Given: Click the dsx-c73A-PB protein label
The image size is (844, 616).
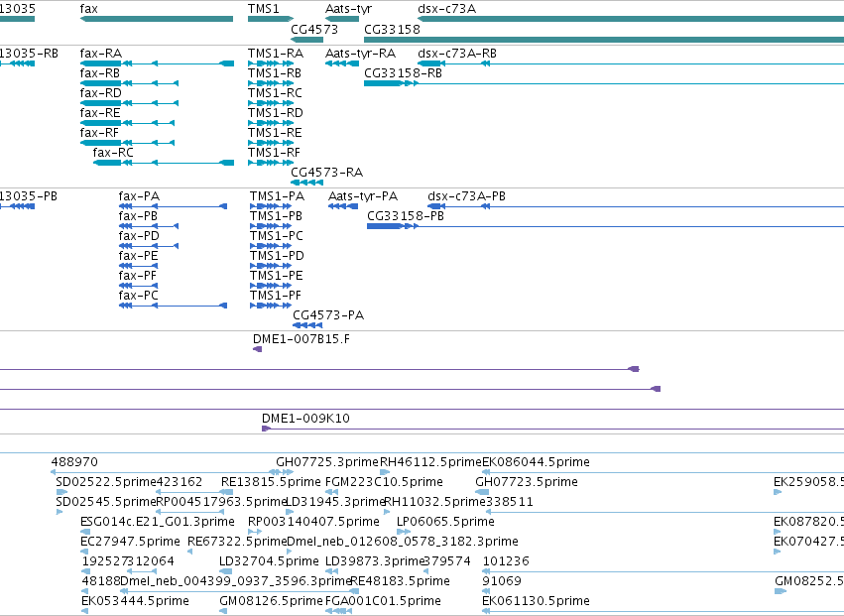Looking at the screenshot, I should [x=467, y=196].
